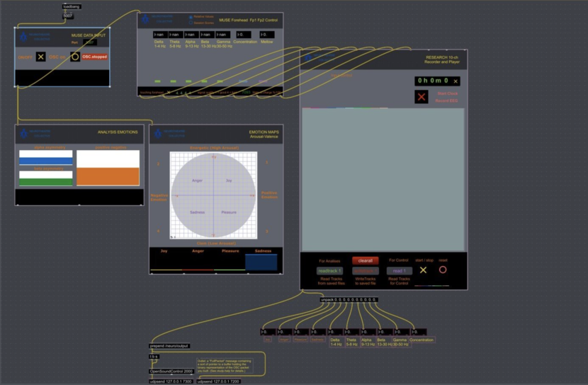
Task: Click the red reset circle button
Action: [x=443, y=270]
